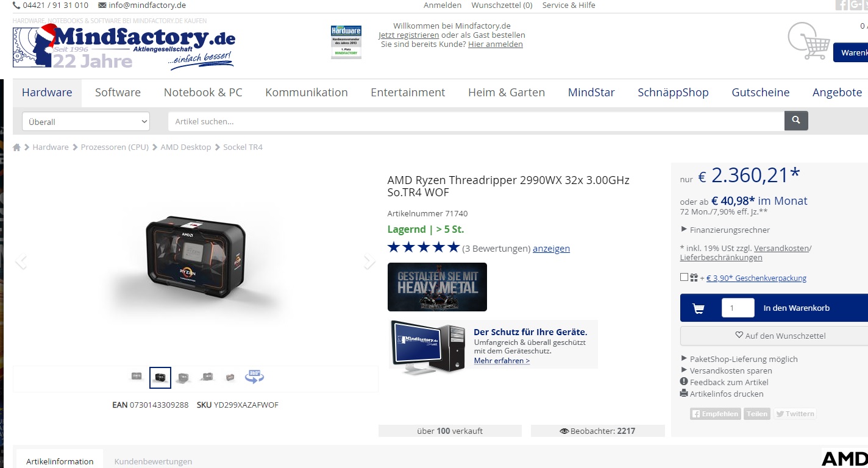Click the Facebook Teilen button

coord(757,414)
